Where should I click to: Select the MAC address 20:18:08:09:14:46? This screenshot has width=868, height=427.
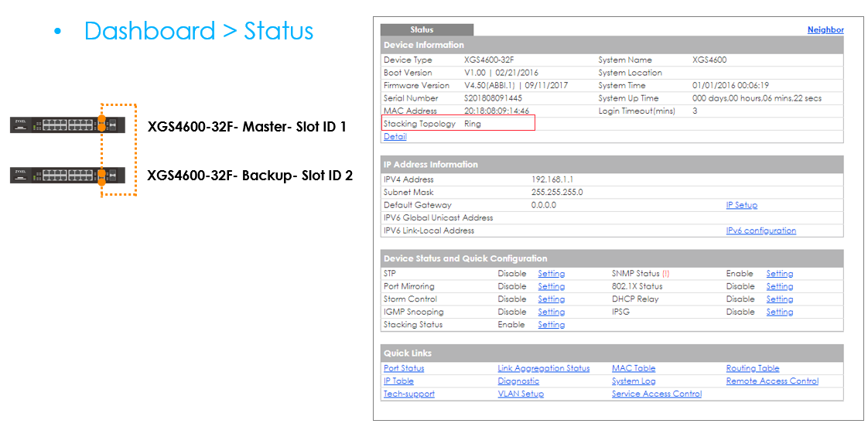coord(497,111)
